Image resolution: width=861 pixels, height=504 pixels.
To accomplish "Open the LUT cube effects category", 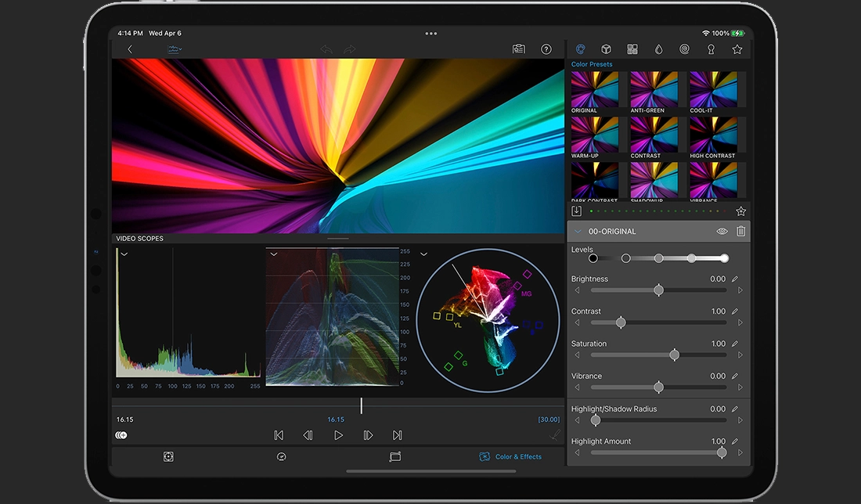I will 606,49.
